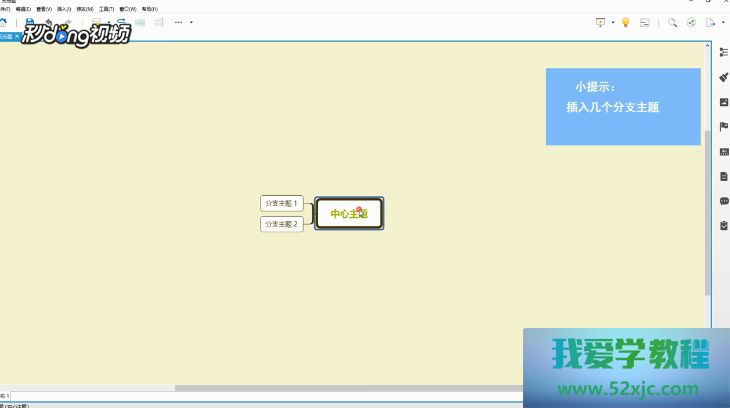Open the Markers flag panel
Viewport: 730px width, 408px height.
pos(724,127)
